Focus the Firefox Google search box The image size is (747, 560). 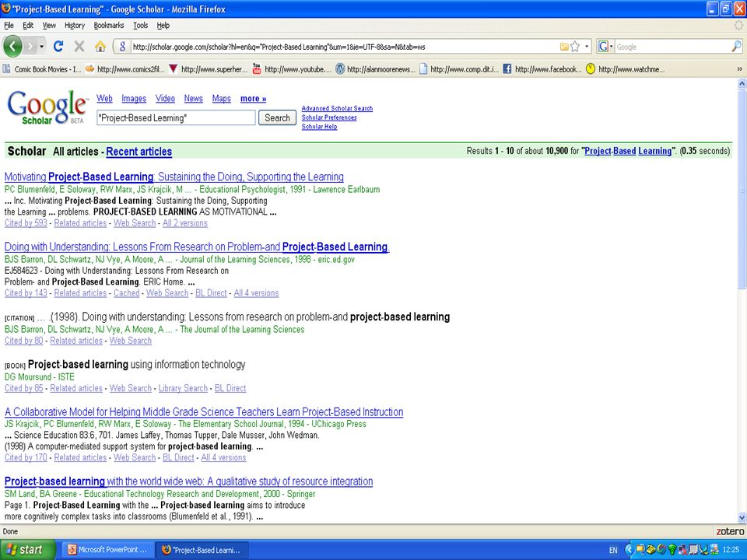point(672,47)
